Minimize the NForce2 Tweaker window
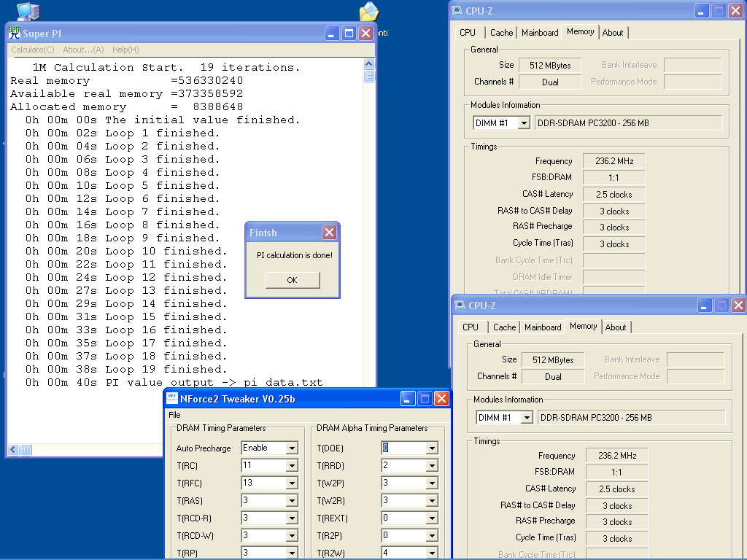Screen dimensions: 747x560 click(407, 399)
